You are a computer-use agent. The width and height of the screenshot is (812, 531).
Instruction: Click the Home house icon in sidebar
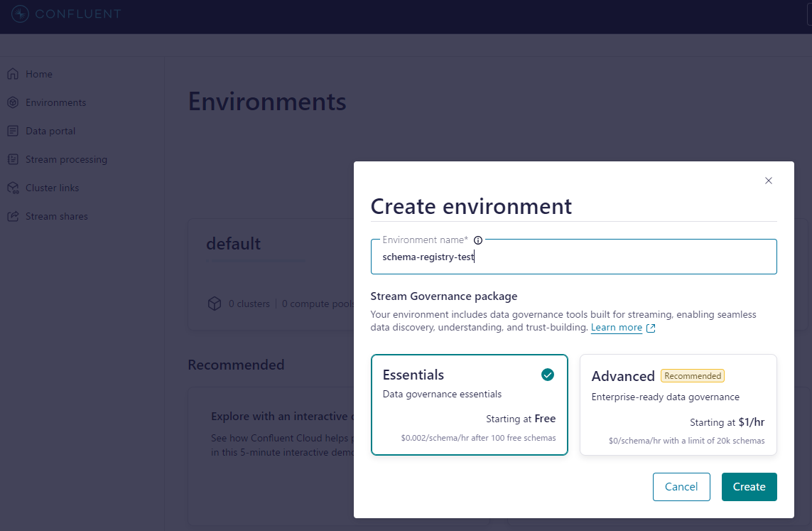(x=13, y=74)
